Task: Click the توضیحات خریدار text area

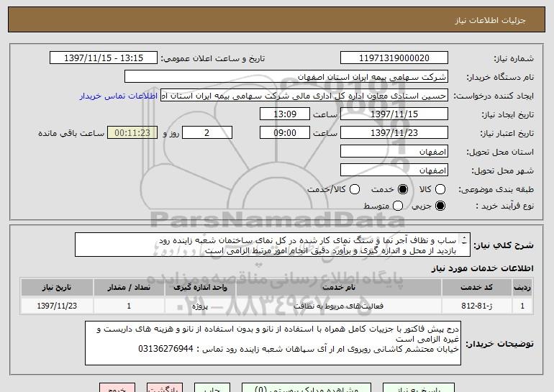Action: click(x=273, y=343)
